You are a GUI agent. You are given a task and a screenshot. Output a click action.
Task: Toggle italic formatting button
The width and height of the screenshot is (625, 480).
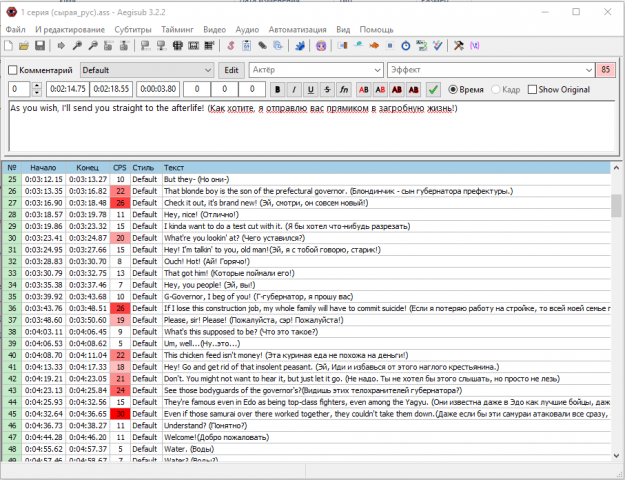click(x=294, y=90)
